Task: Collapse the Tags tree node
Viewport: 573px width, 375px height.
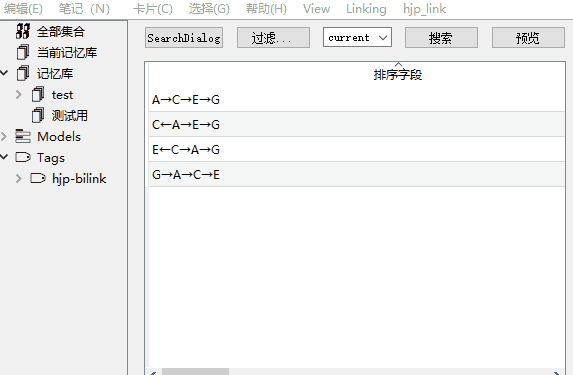Action: click(x=4, y=157)
